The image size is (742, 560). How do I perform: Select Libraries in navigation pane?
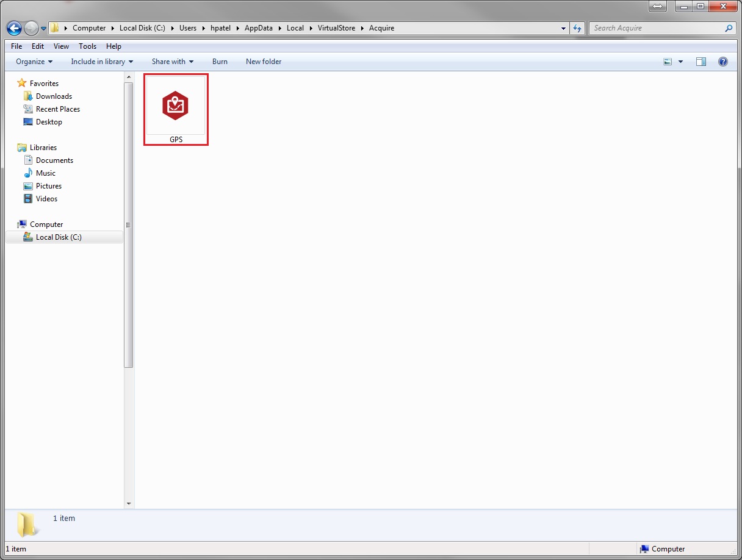tap(43, 148)
